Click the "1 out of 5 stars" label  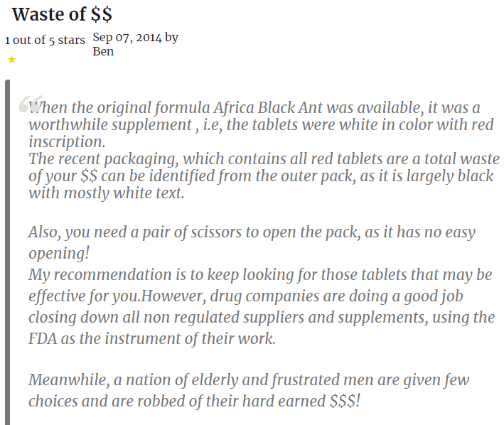point(45,40)
